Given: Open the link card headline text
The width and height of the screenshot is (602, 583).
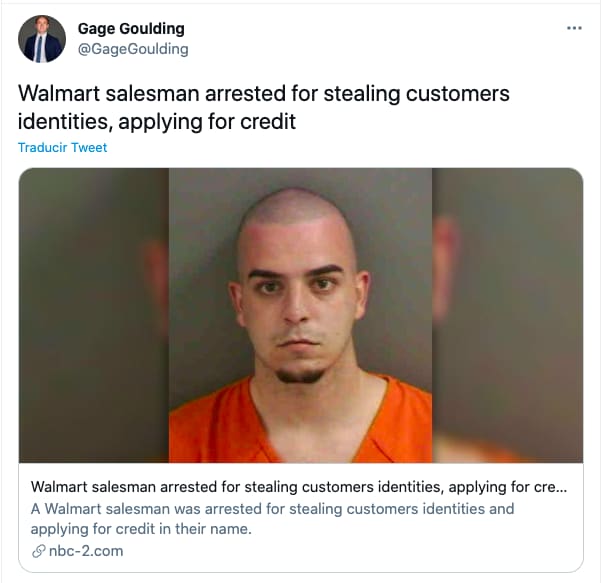Looking at the screenshot, I should (x=299, y=487).
